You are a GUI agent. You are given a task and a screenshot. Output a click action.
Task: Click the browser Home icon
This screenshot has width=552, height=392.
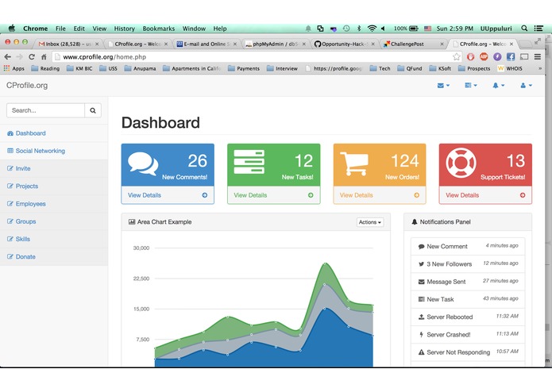point(44,56)
